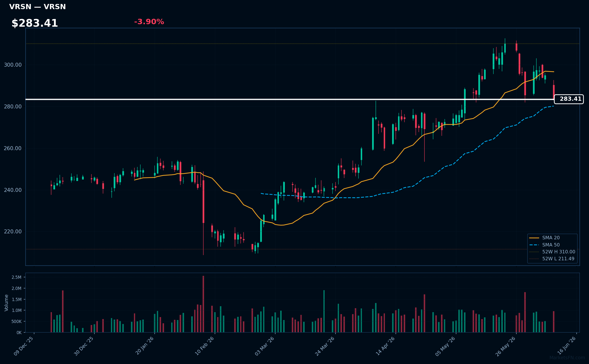Click the 2.5M volume axis label

pyautogui.click(x=17, y=277)
